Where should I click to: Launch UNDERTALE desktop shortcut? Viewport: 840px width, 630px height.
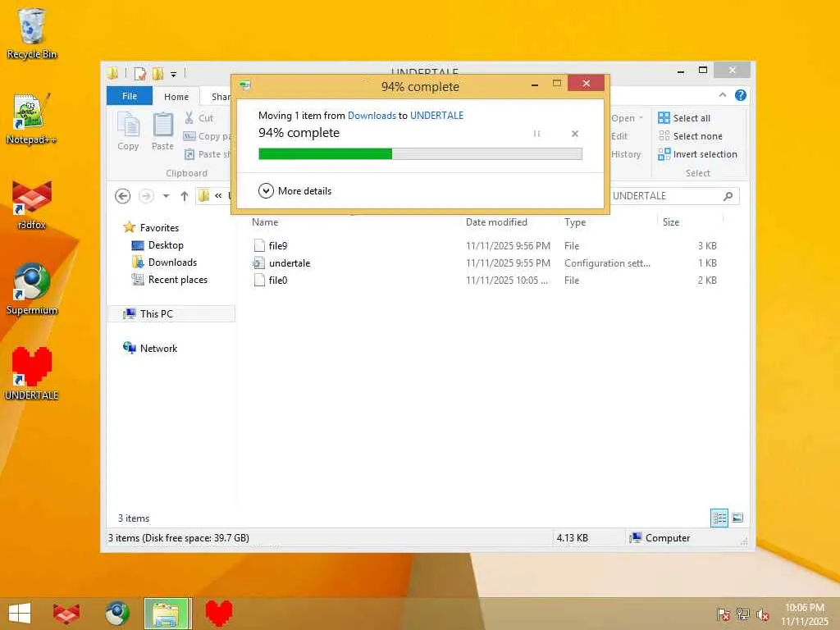pyautogui.click(x=31, y=374)
